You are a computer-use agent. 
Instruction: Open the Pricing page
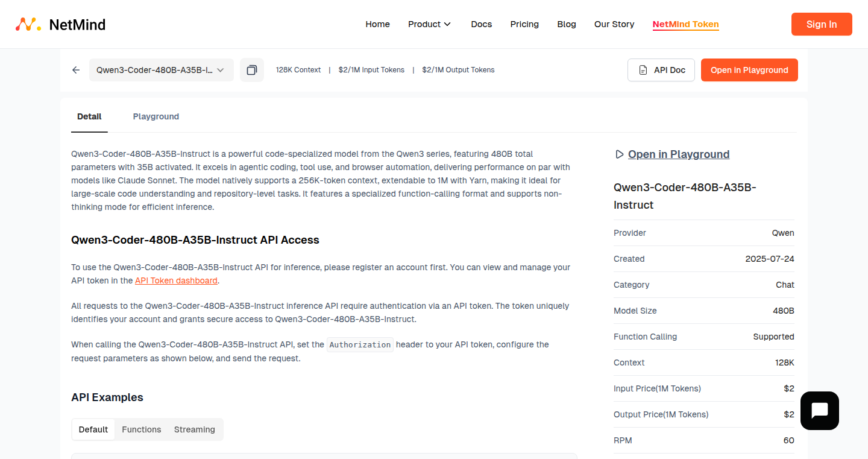tap(524, 24)
